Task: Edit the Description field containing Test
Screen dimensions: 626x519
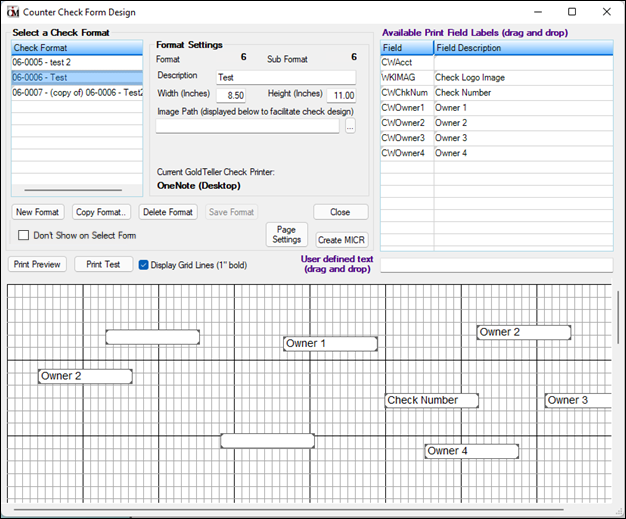Action: [x=286, y=77]
